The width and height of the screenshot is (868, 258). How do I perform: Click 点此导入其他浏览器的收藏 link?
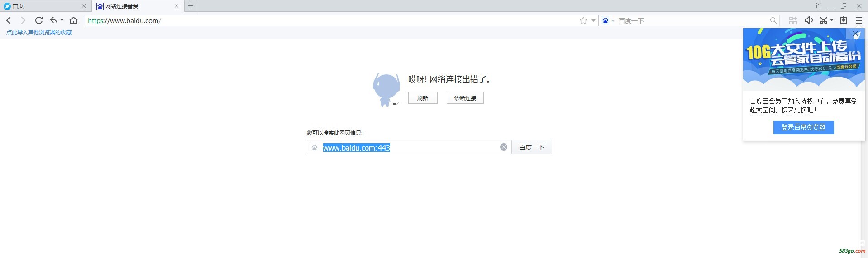pos(39,33)
